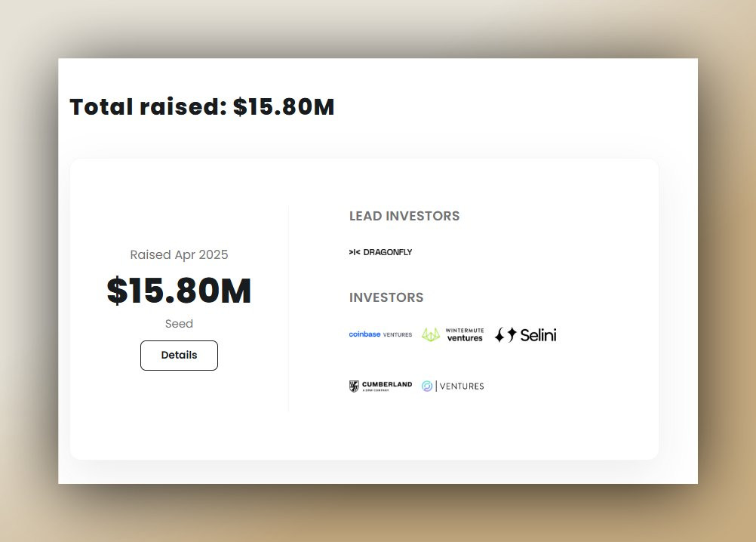Image resolution: width=756 pixels, height=542 pixels.
Task: Select the Seed round label
Action: pyautogui.click(x=179, y=324)
